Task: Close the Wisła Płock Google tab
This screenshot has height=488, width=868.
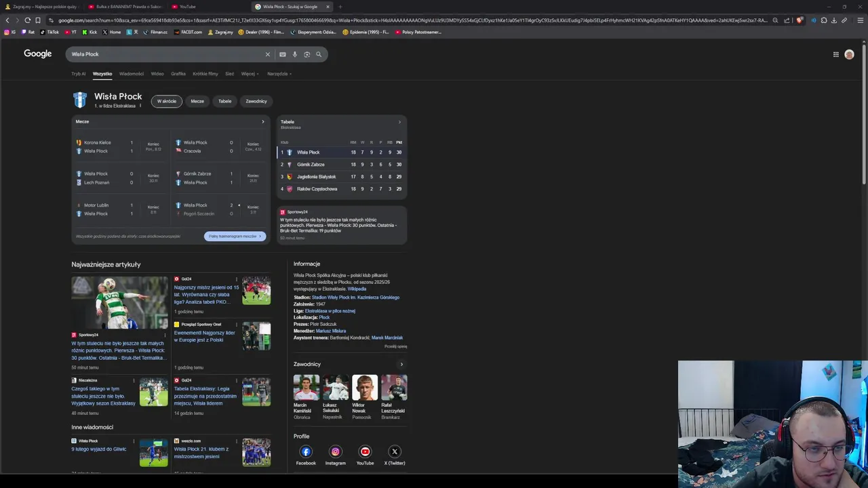Action: click(328, 7)
